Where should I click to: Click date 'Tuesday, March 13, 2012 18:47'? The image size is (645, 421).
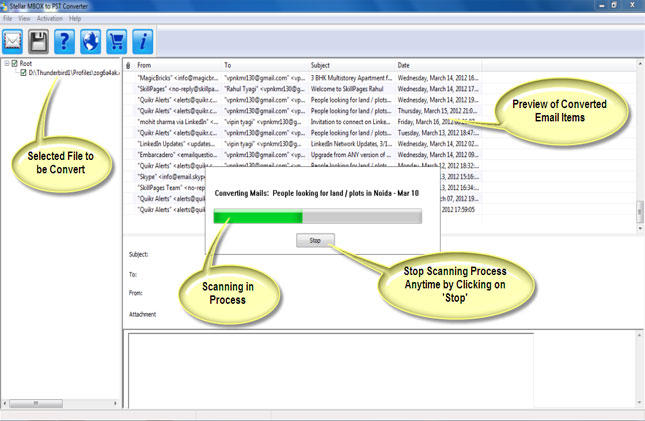(x=438, y=133)
